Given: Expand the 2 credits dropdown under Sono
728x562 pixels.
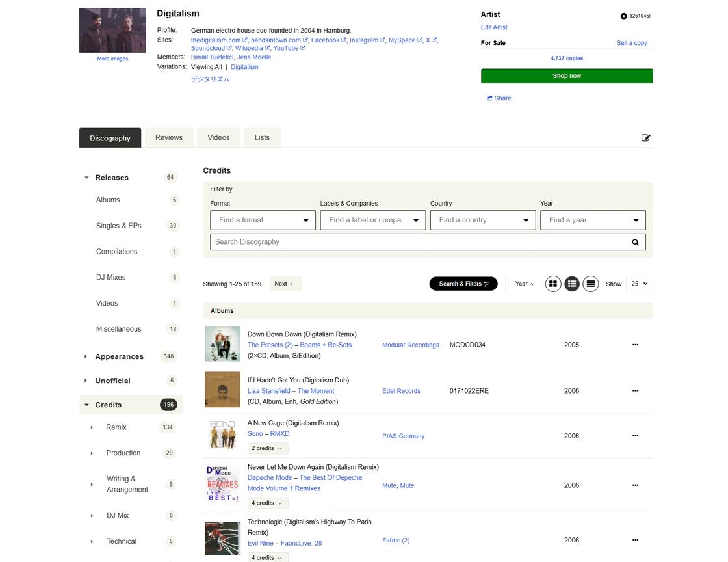Looking at the screenshot, I should coord(268,448).
